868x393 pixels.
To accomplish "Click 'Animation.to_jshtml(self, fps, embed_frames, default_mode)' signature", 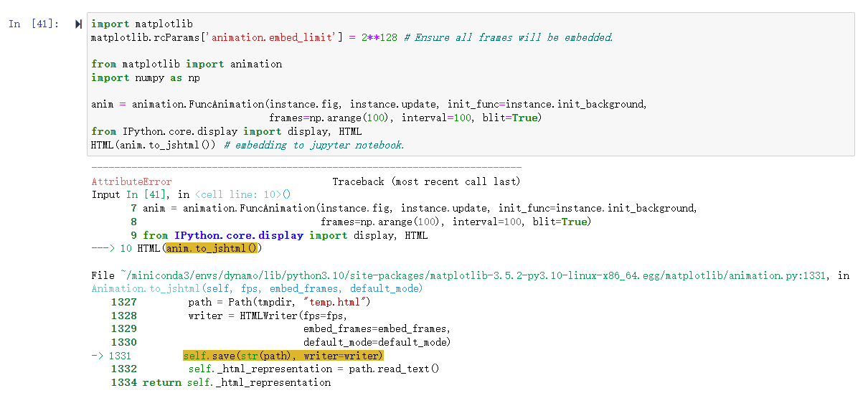I will click(x=257, y=288).
